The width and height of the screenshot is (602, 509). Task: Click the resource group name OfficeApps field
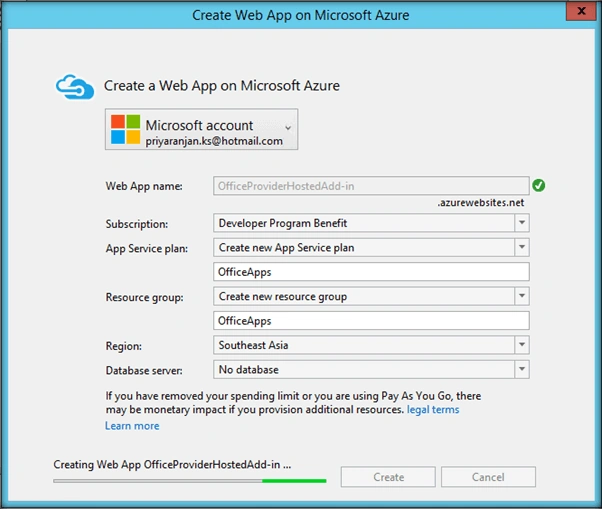[371, 321]
